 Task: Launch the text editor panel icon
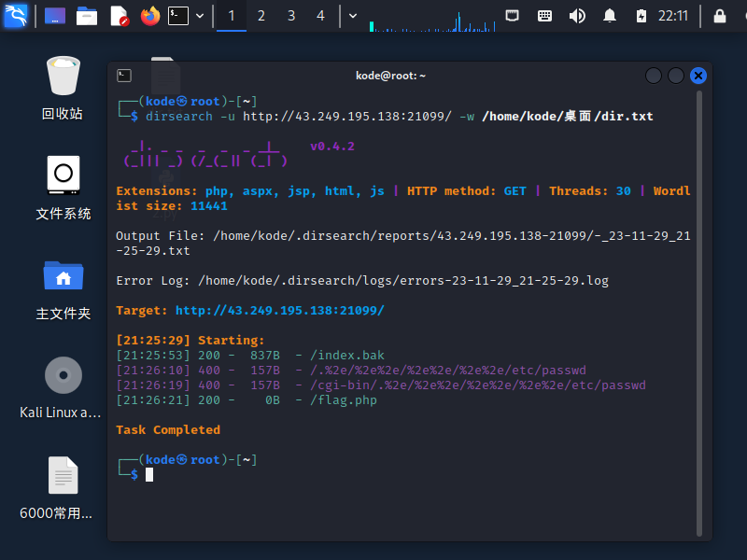[119, 16]
